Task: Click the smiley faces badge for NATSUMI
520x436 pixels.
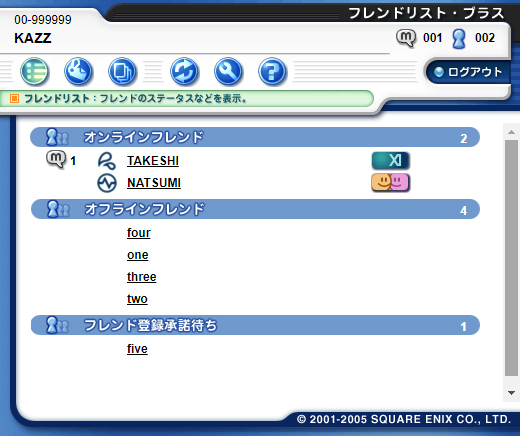Action: click(x=391, y=183)
